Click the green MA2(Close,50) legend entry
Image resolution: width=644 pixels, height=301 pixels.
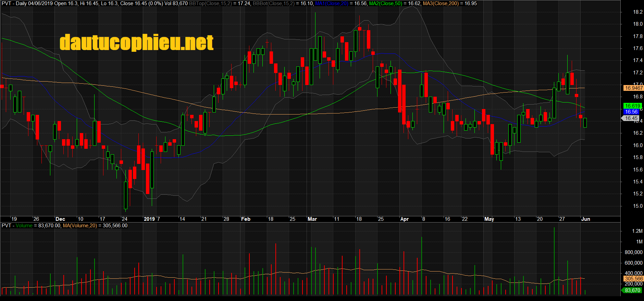coord(395,3)
